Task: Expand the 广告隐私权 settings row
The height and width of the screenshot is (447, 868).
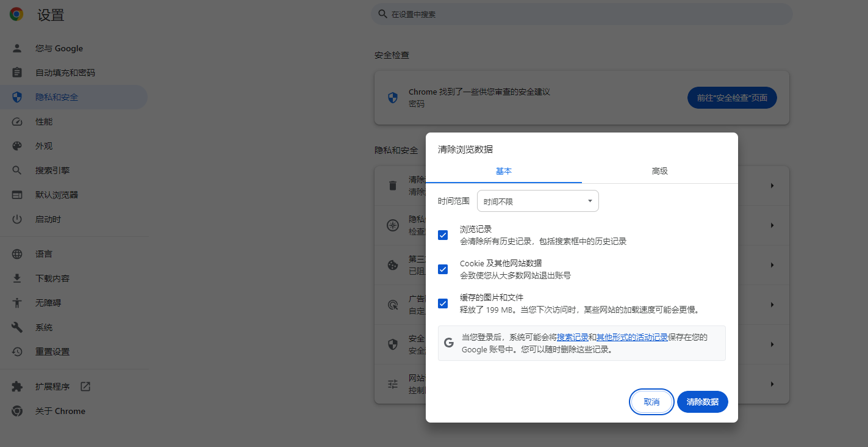Action: click(x=772, y=304)
